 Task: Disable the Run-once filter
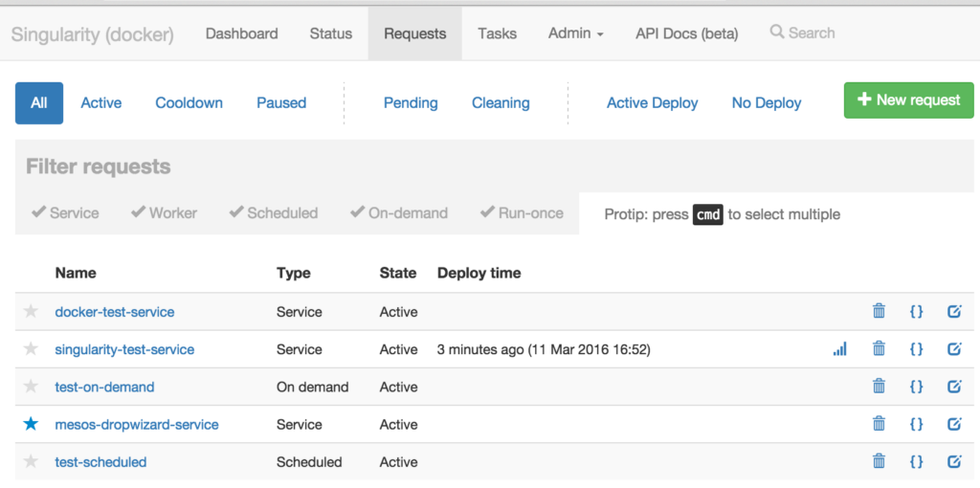coord(522,213)
